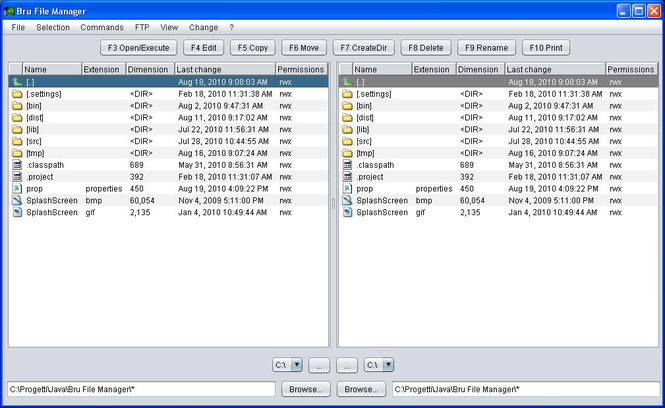Select the [src] folder icon in right panel
The height and width of the screenshot is (408, 665).
click(x=347, y=141)
